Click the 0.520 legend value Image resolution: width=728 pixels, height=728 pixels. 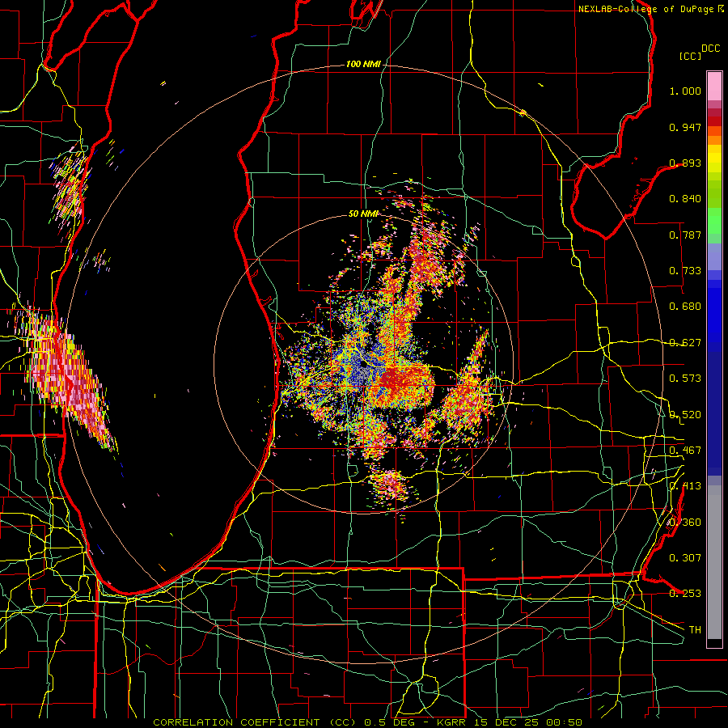(685, 415)
